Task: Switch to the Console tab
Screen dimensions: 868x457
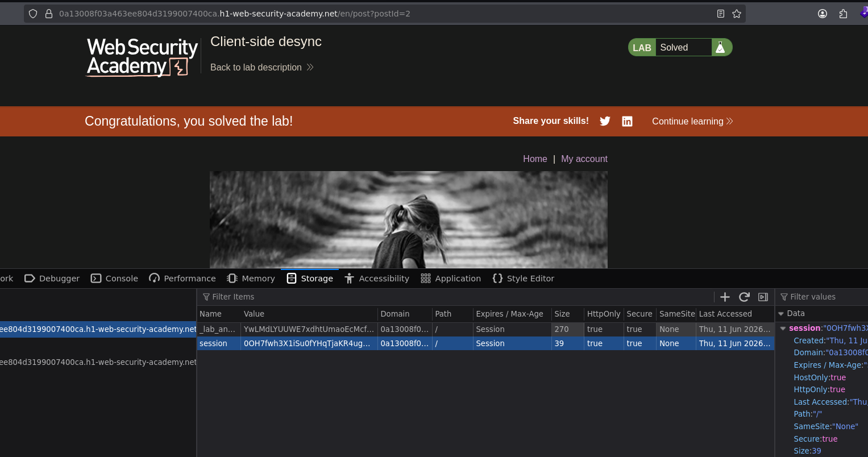Action: (114, 279)
